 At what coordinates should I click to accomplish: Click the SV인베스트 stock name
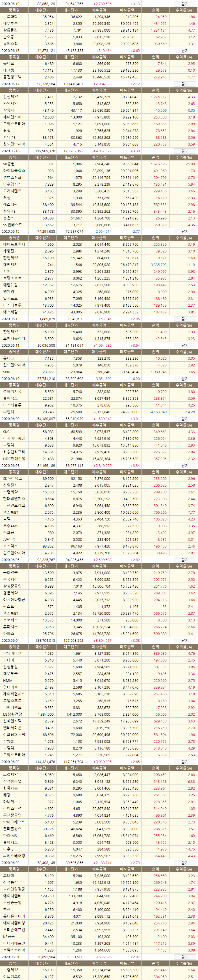(12, 225)
